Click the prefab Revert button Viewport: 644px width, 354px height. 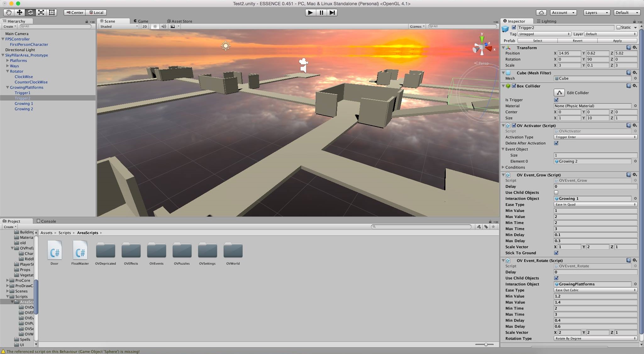(577, 41)
